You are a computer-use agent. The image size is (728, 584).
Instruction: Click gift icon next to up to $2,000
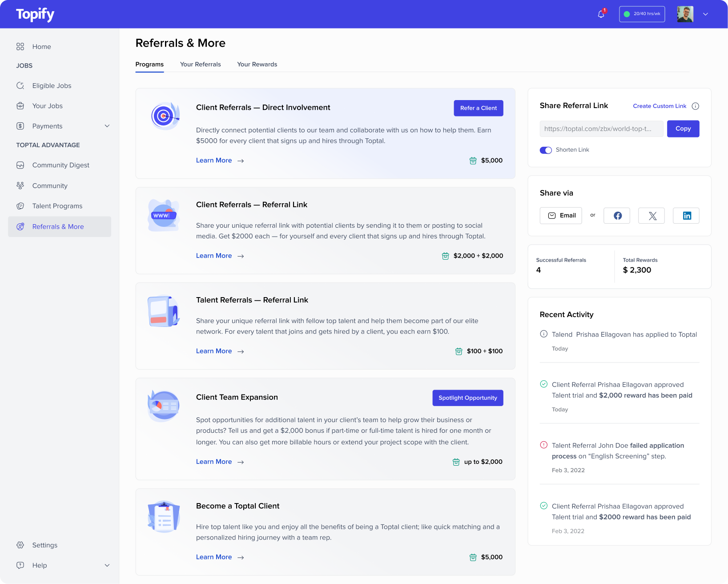coord(456,462)
